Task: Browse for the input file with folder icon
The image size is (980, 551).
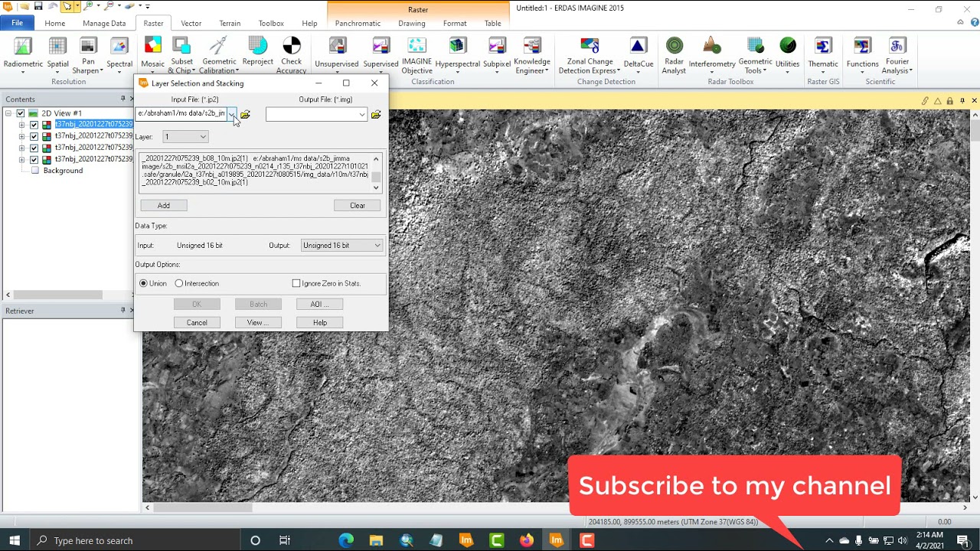Action: (245, 115)
